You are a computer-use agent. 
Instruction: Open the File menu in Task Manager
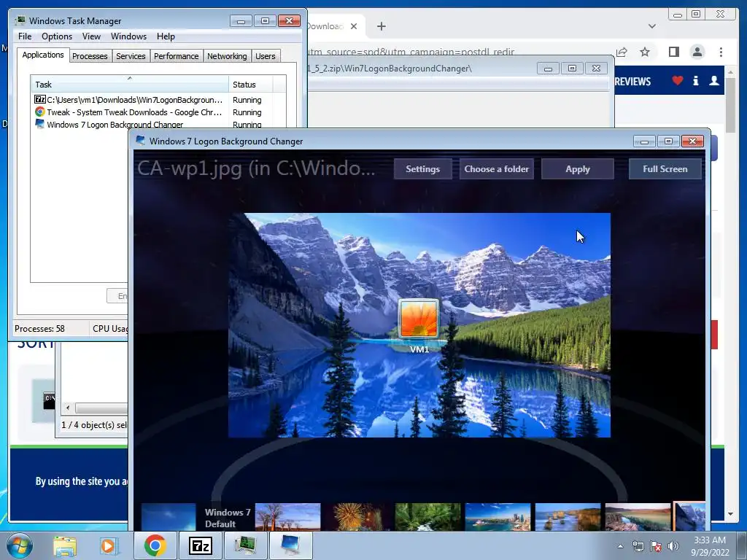25,36
